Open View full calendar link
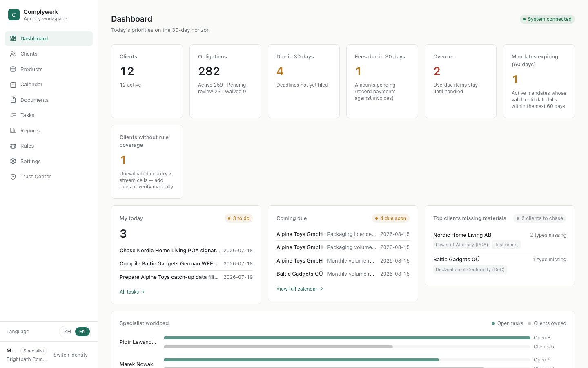The height and width of the screenshot is (368, 588). [x=300, y=289]
